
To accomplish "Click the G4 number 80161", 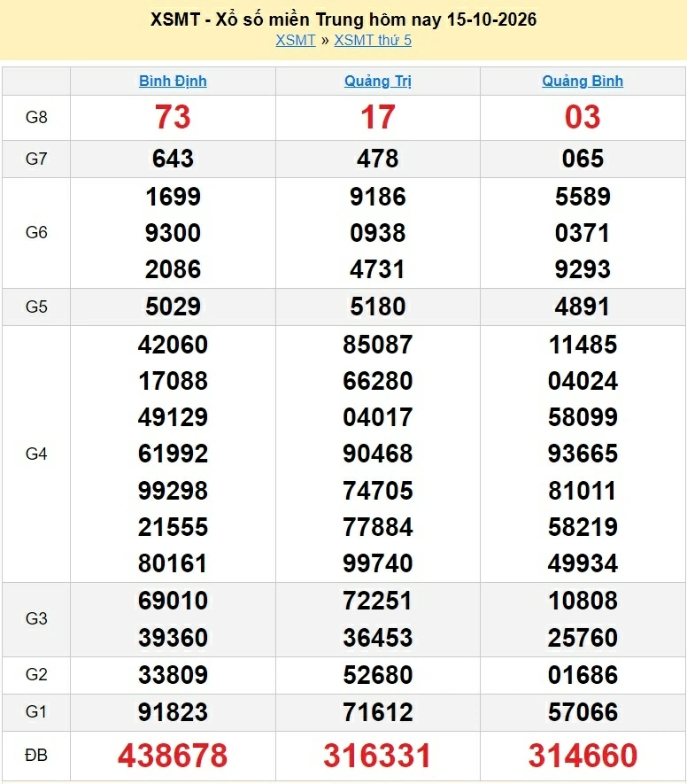I will 173,564.
